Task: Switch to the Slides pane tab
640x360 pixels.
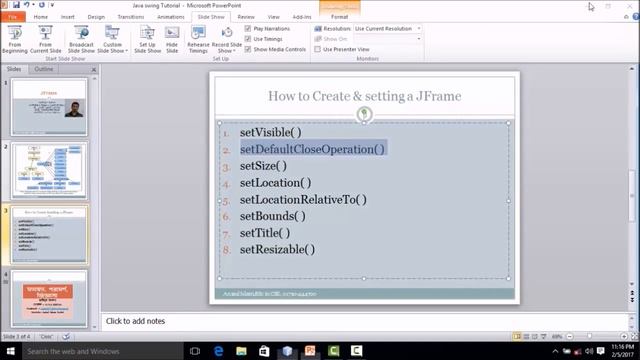Action: [x=14, y=69]
